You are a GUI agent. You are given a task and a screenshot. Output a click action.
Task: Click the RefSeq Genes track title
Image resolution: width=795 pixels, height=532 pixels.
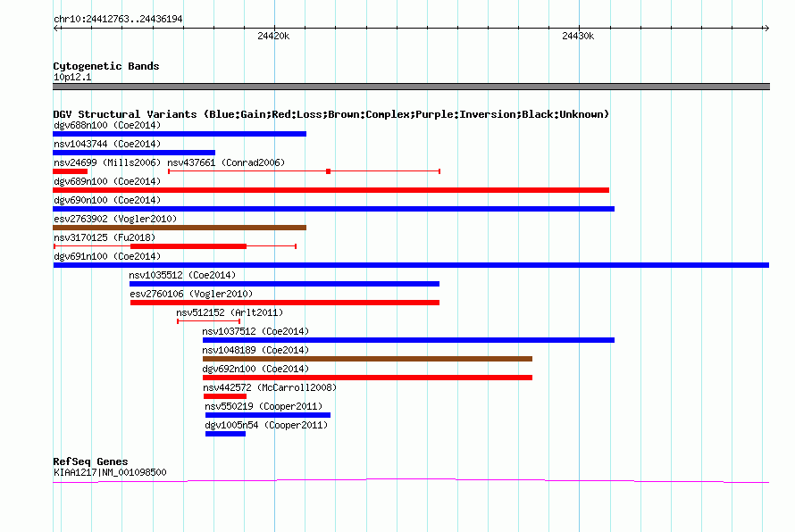pyautogui.click(x=91, y=461)
